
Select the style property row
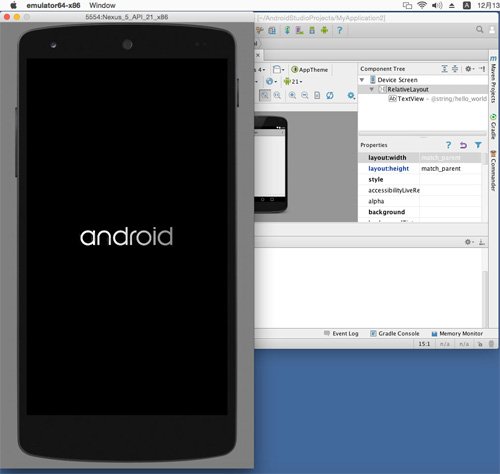(420, 180)
